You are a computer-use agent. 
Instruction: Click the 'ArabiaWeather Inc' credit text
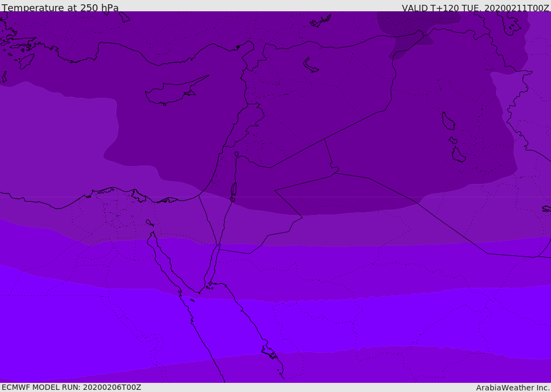(512, 388)
